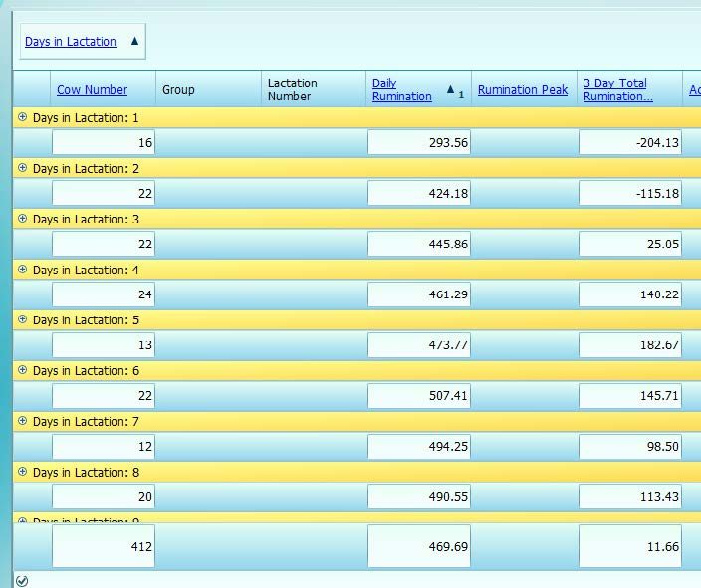Image resolution: width=701 pixels, height=588 pixels.
Task: Expand the Days in Lactation: 2 group
Action: coord(22,168)
